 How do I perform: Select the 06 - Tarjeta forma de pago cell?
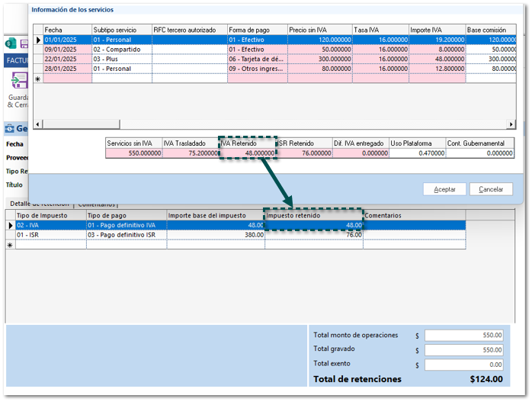tap(258, 59)
